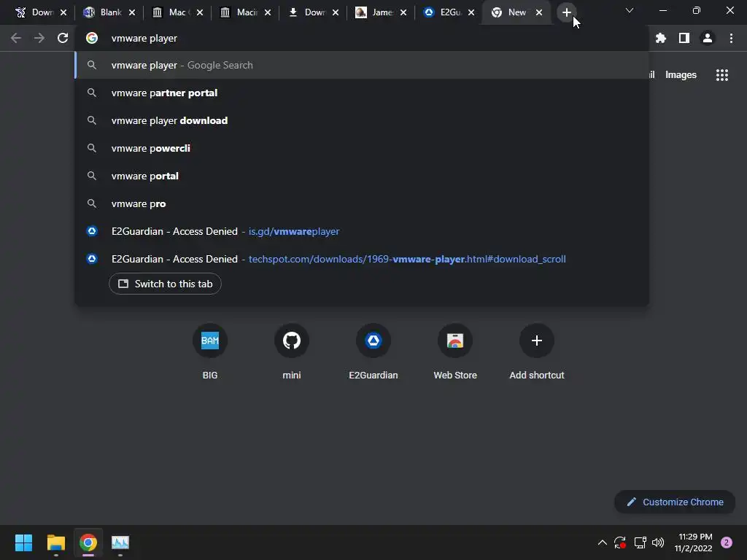This screenshot has width=747, height=560.
Task: Open the clock and date flyout
Action: [694, 542]
